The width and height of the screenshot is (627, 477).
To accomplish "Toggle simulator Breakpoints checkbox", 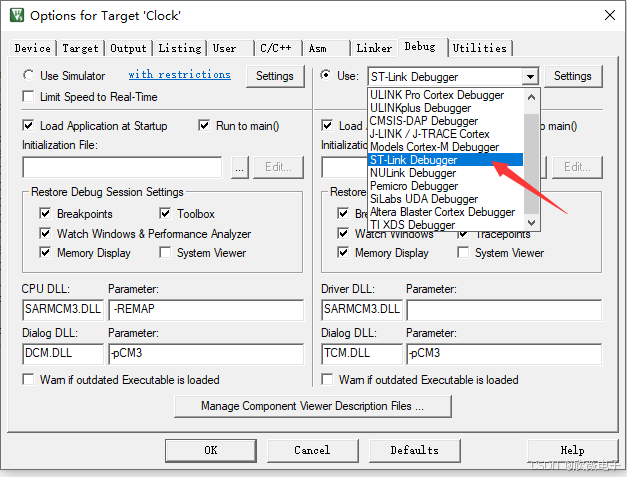I will click(45, 213).
